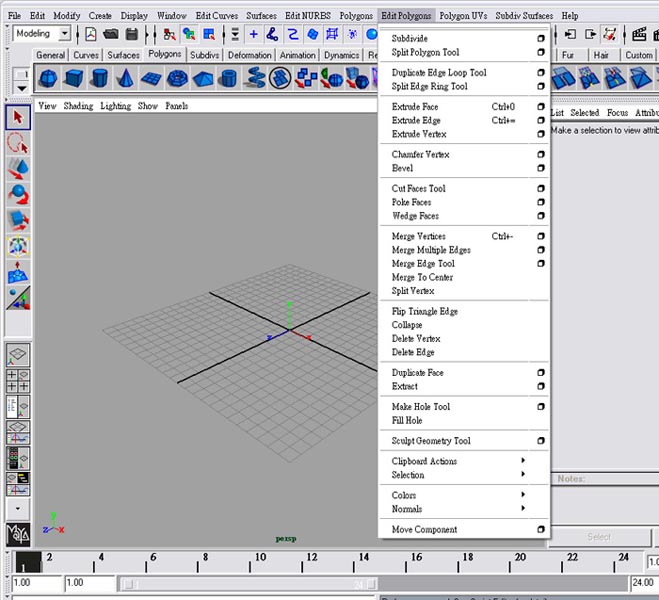659x600 pixels.
Task: Click the Save Scene disk icon
Action: (132, 34)
